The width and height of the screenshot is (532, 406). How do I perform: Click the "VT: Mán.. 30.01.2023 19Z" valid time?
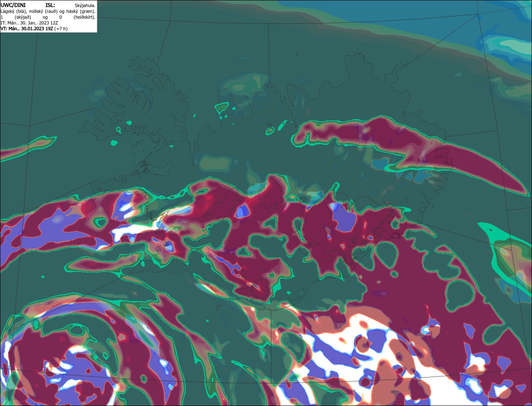click(27, 29)
